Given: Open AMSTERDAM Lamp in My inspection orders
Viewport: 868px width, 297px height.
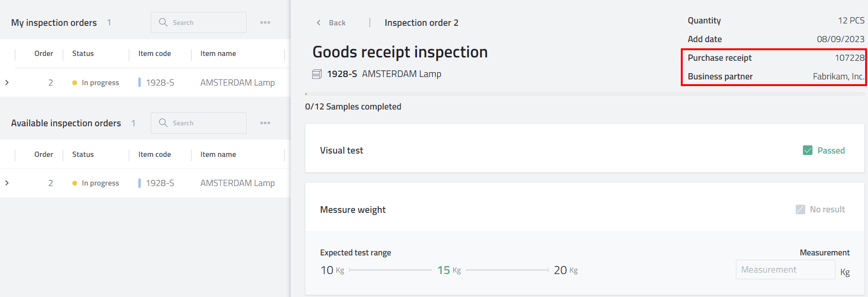Looking at the screenshot, I should pyautogui.click(x=237, y=83).
